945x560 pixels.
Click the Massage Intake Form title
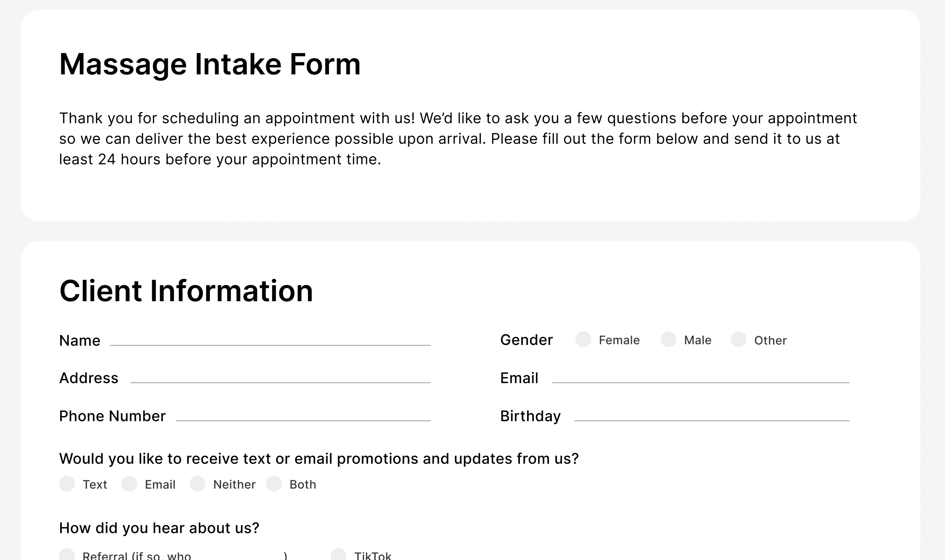(210, 64)
